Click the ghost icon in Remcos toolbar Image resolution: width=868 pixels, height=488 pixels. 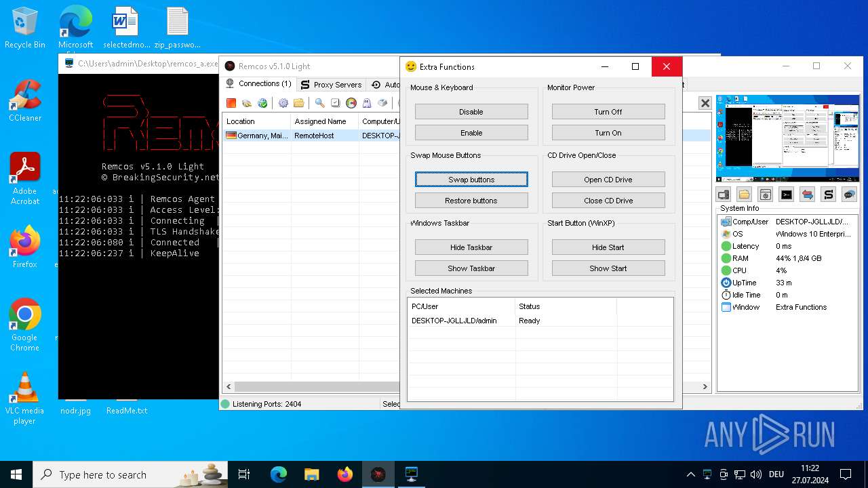pyautogui.click(x=367, y=103)
